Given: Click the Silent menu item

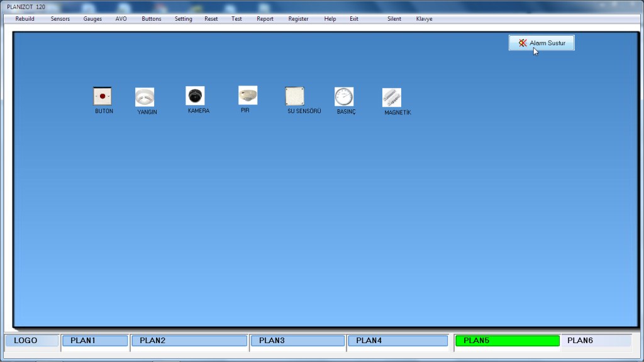Looking at the screenshot, I should pyautogui.click(x=394, y=19).
